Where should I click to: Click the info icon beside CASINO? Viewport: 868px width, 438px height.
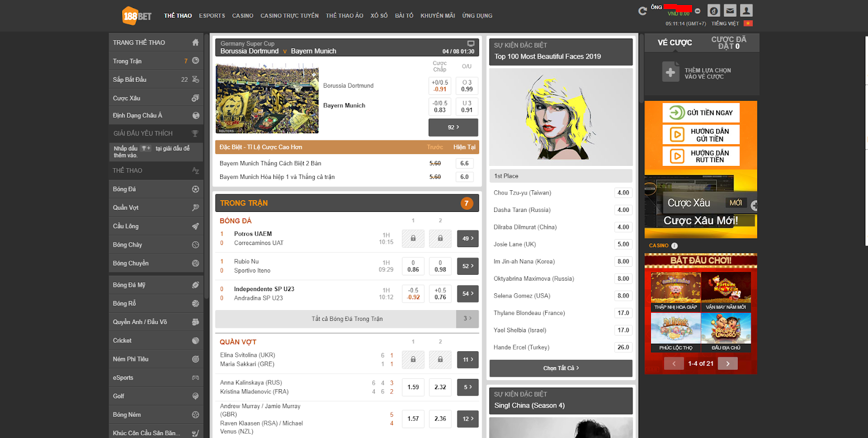[x=674, y=246]
